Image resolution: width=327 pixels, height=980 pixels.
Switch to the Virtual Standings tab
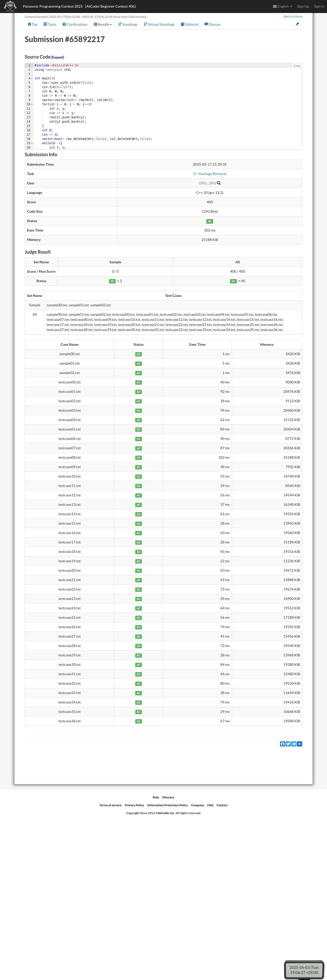(x=159, y=24)
